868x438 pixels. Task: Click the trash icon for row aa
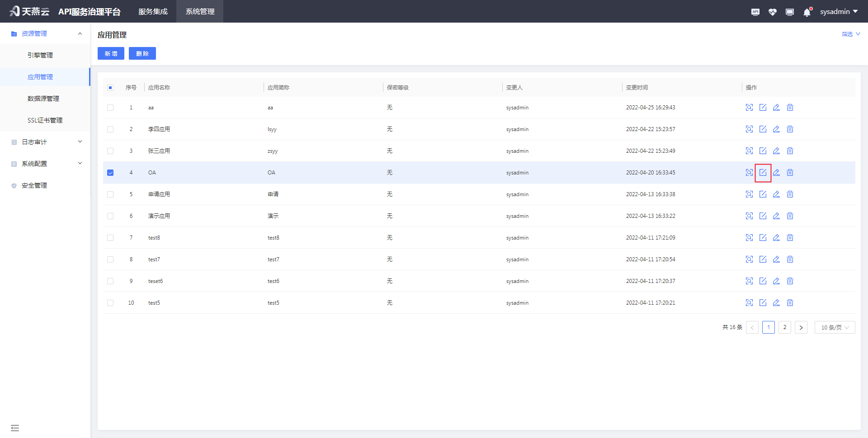coord(790,108)
